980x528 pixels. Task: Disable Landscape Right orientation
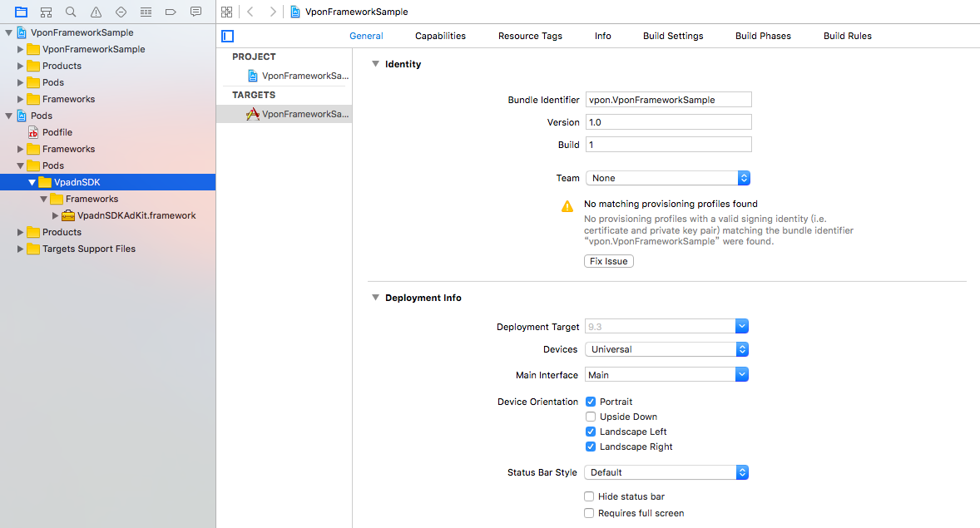pos(591,447)
